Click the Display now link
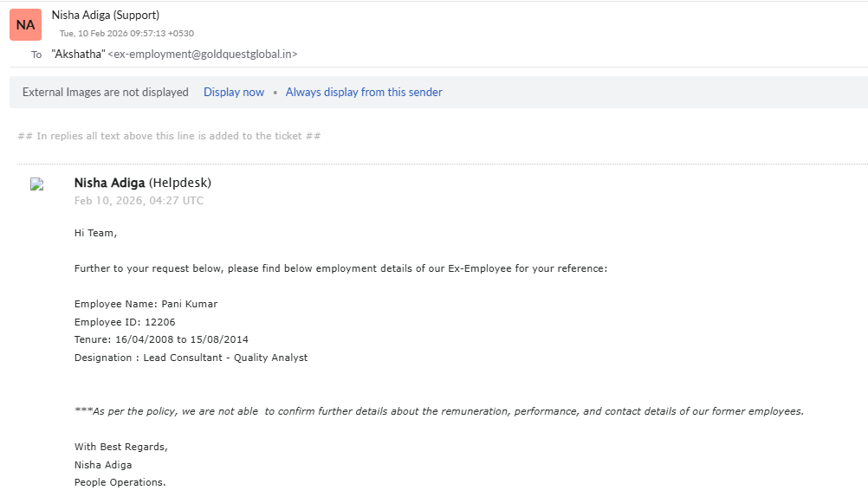868x503 pixels. click(234, 93)
